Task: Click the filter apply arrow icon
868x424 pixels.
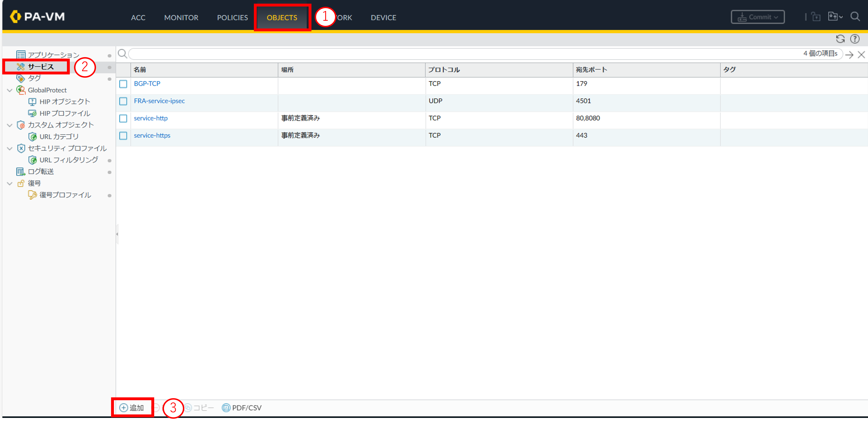Action: (849, 54)
